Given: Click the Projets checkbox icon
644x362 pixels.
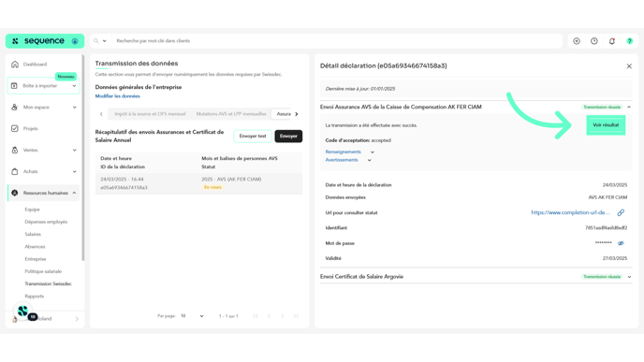Looking at the screenshot, I should click(x=15, y=128).
